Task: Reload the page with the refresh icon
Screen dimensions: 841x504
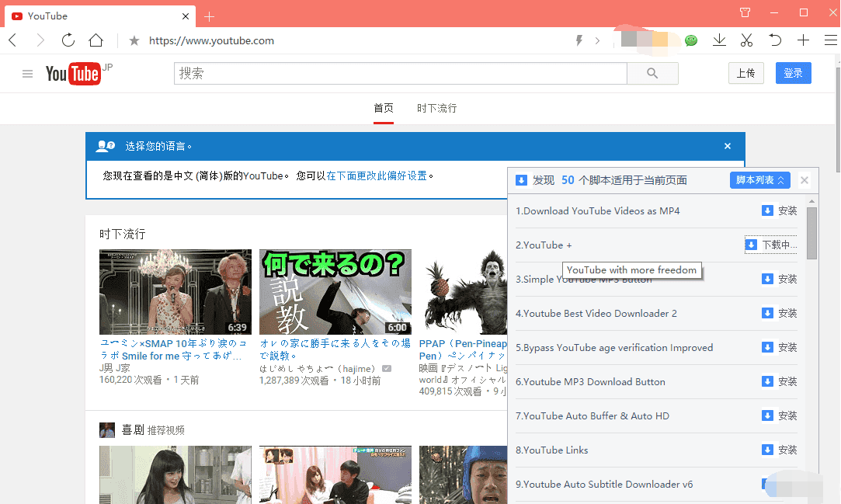Action: click(x=68, y=40)
